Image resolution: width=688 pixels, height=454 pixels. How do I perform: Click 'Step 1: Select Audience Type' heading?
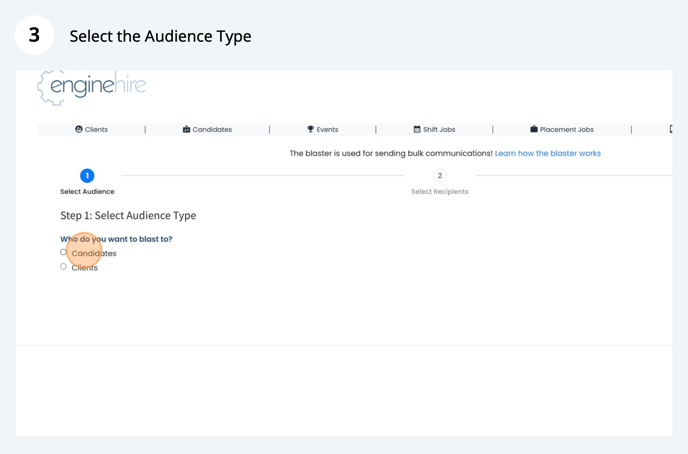(x=128, y=215)
